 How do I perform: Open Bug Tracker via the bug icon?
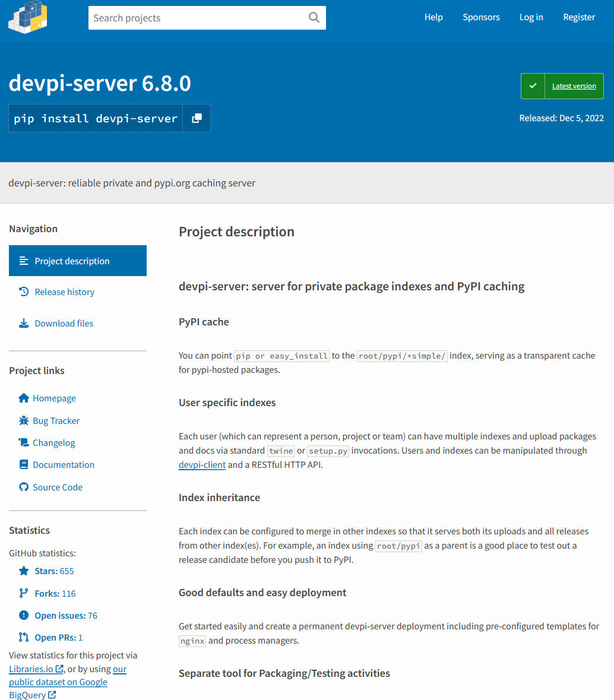point(23,420)
